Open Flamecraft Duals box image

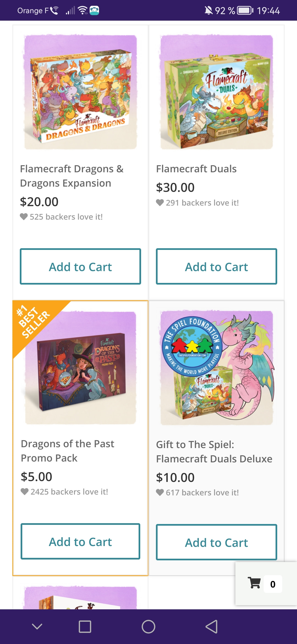[x=217, y=92]
